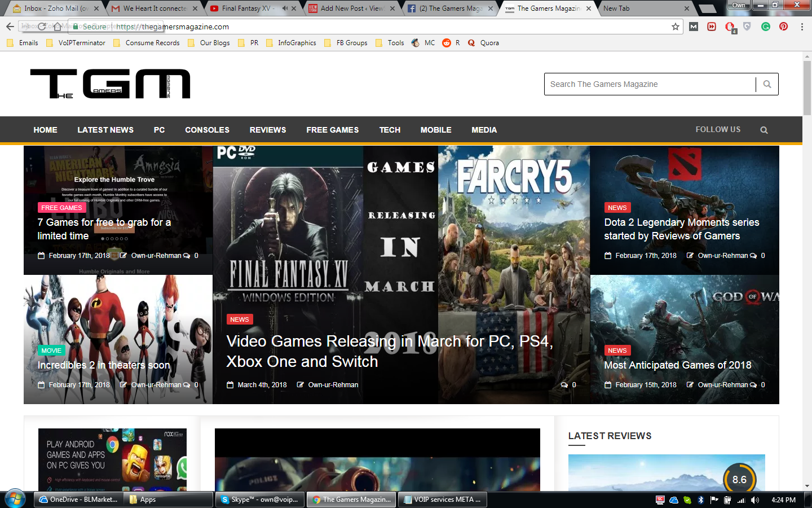Open the FREE GAMES menu item
This screenshot has height=508, width=812.
(x=333, y=130)
